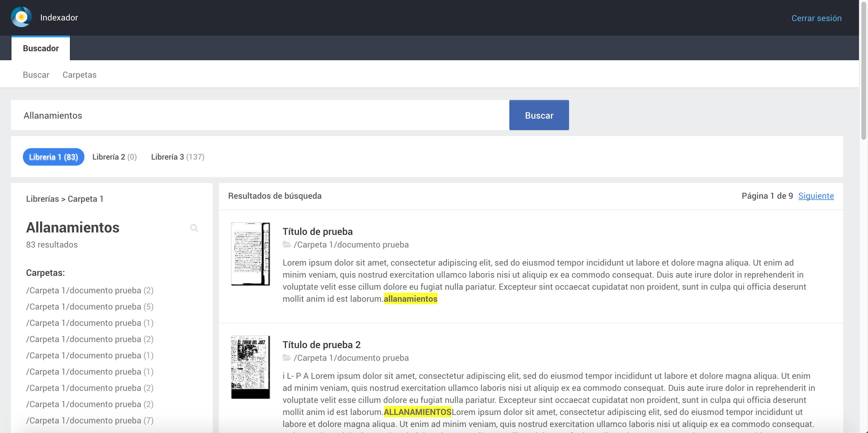The width and height of the screenshot is (868, 433).
Task: Switch to Librería 3 (137) filter
Action: click(x=178, y=157)
